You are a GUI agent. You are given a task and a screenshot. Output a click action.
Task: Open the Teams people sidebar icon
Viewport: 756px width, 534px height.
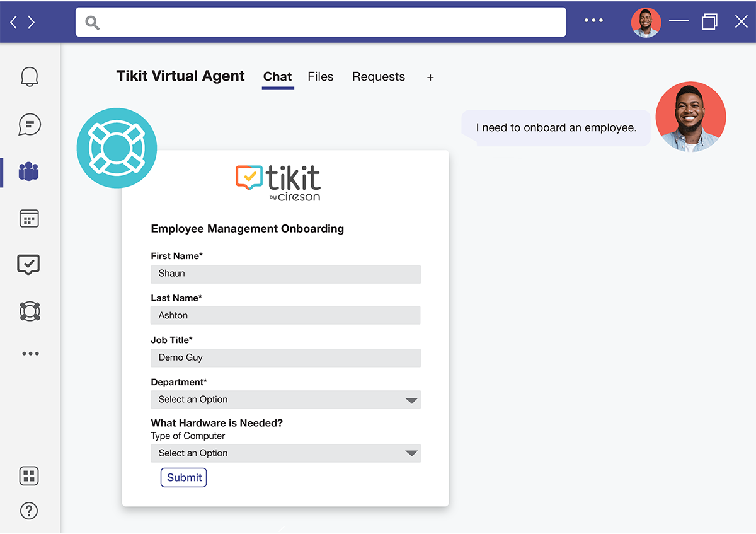pyautogui.click(x=29, y=171)
